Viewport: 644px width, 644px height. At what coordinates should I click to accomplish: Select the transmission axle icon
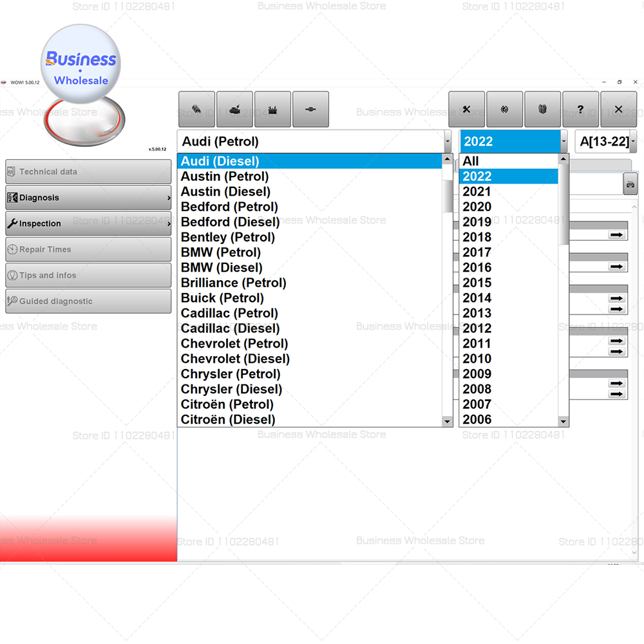311,109
